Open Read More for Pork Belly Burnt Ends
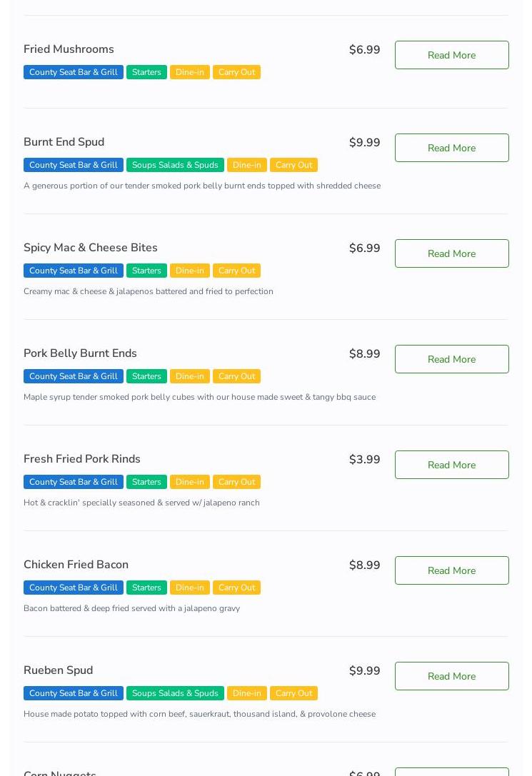This screenshot has height=776, width=532. tap(451, 359)
